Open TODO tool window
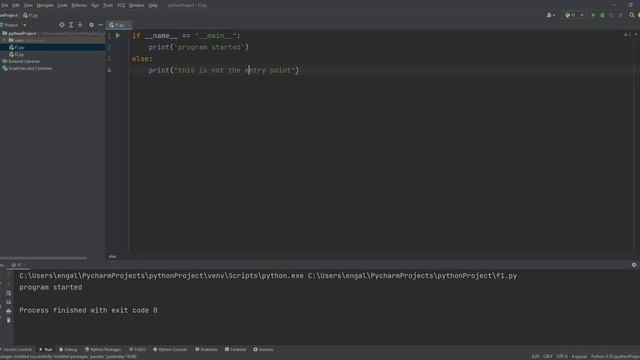This screenshot has height=360, width=640. click(137, 349)
